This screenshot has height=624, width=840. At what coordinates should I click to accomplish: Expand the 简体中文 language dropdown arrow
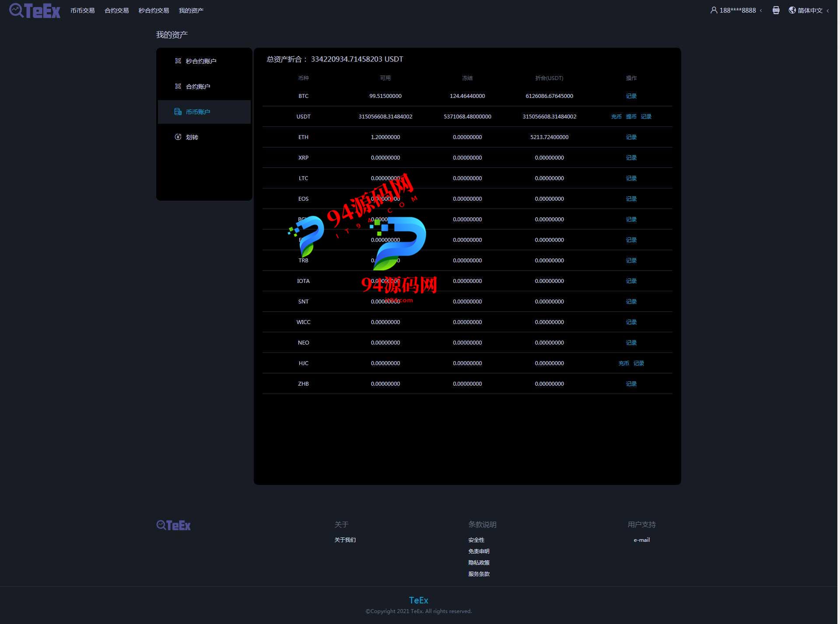pyautogui.click(x=828, y=10)
